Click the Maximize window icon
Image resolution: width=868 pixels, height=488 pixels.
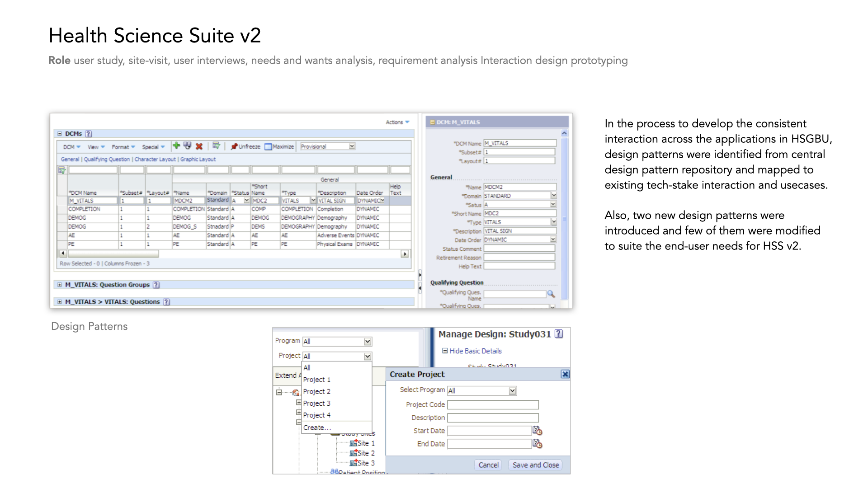click(268, 146)
